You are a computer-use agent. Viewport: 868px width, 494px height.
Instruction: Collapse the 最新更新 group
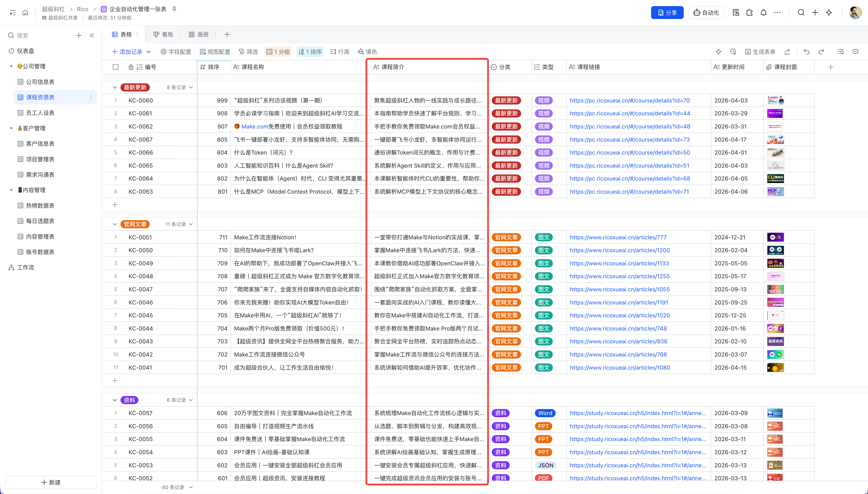point(115,88)
